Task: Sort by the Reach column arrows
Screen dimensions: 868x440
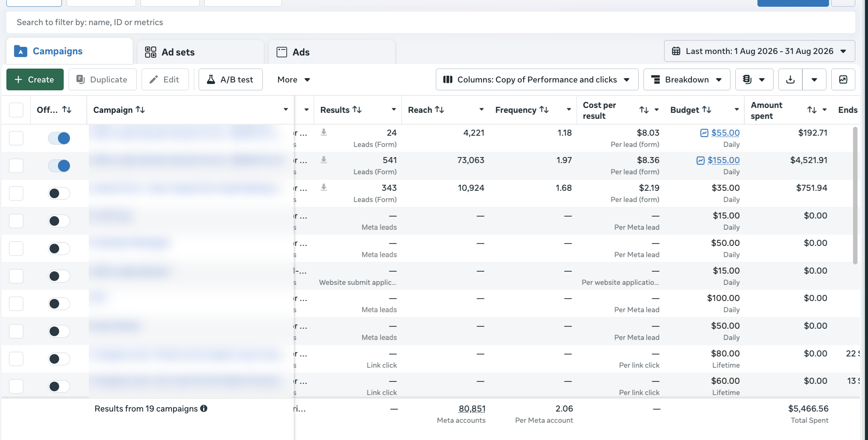Action: 439,109
